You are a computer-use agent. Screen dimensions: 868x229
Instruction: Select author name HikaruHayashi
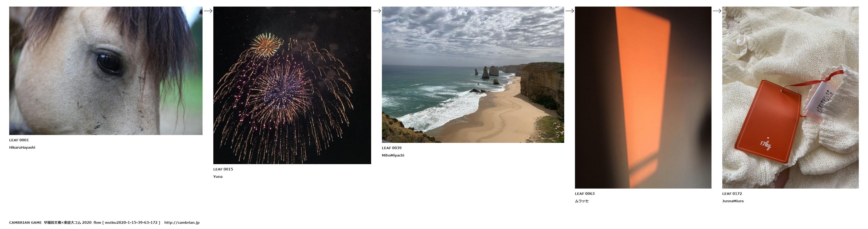coord(22,147)
